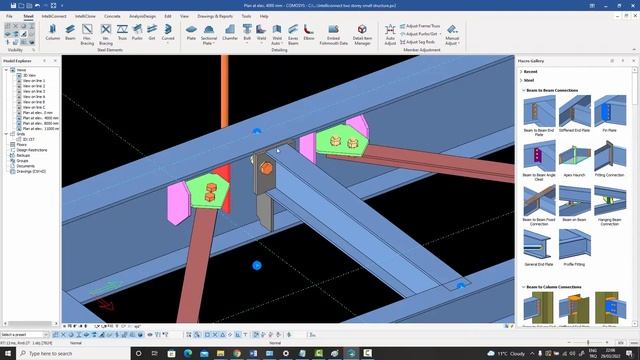This screenshot has width=640, height=360.
Task: Open the Sectional Plate tool
Action: coord(209,34)
